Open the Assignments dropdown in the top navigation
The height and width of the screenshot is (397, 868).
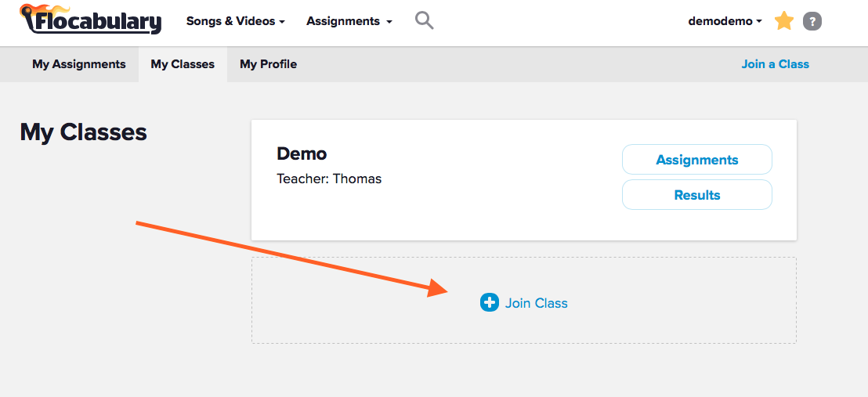click(349, 21)
